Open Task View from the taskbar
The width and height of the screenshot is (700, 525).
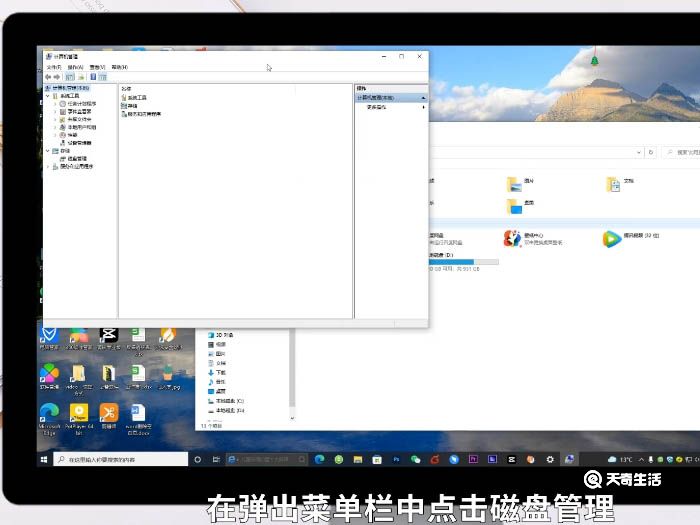tap(213, 459)
